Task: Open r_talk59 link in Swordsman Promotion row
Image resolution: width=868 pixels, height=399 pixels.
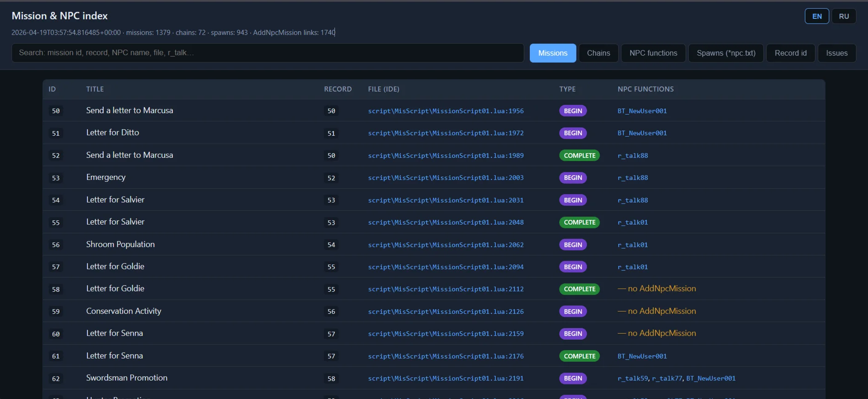Action: point(633,378)
